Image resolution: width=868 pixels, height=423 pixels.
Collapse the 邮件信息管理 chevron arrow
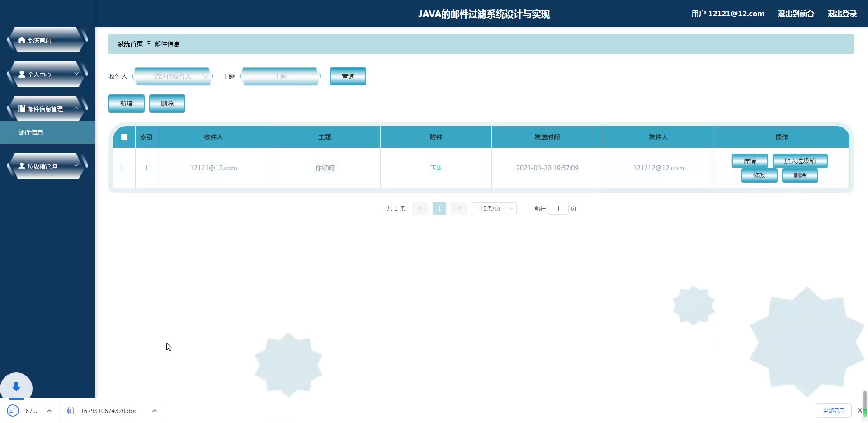(76, 108)
